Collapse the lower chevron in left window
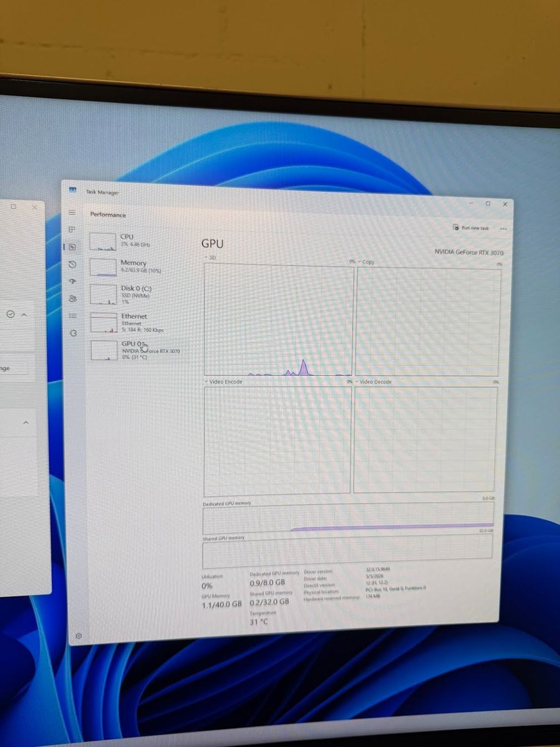This screenshot has height=747, width=560. 26,423
